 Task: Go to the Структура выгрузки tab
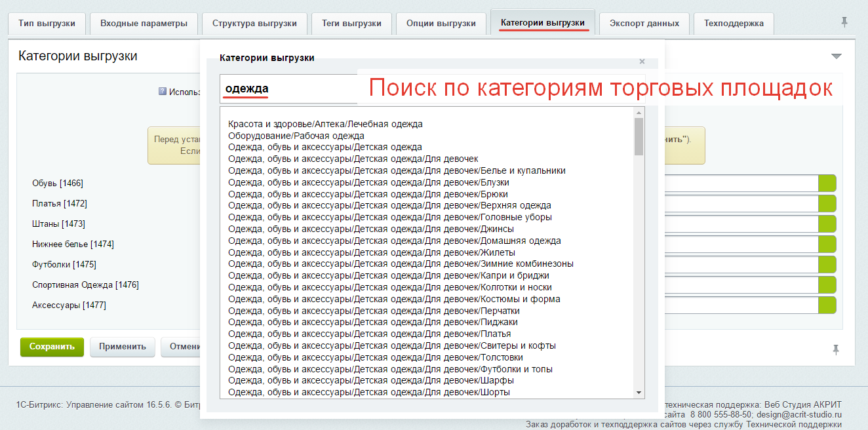[x=254, y=24]
